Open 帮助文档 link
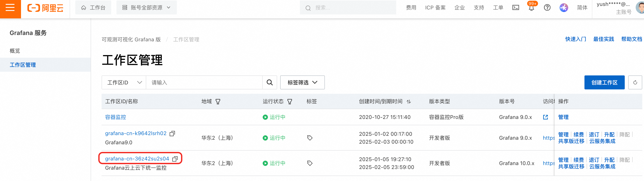 (632, 39)
